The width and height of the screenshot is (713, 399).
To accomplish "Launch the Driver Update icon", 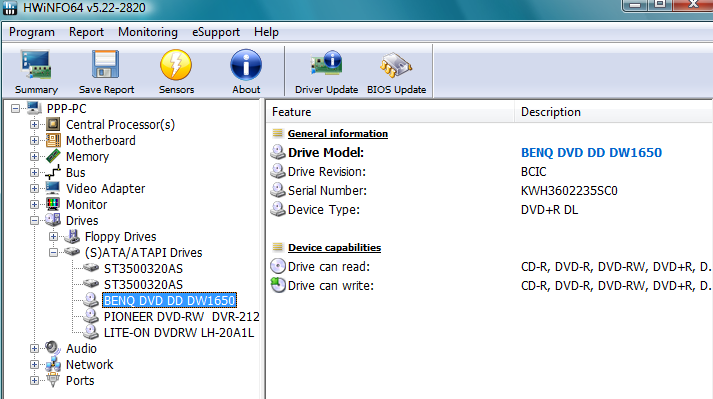I will (x=326, y=64).
